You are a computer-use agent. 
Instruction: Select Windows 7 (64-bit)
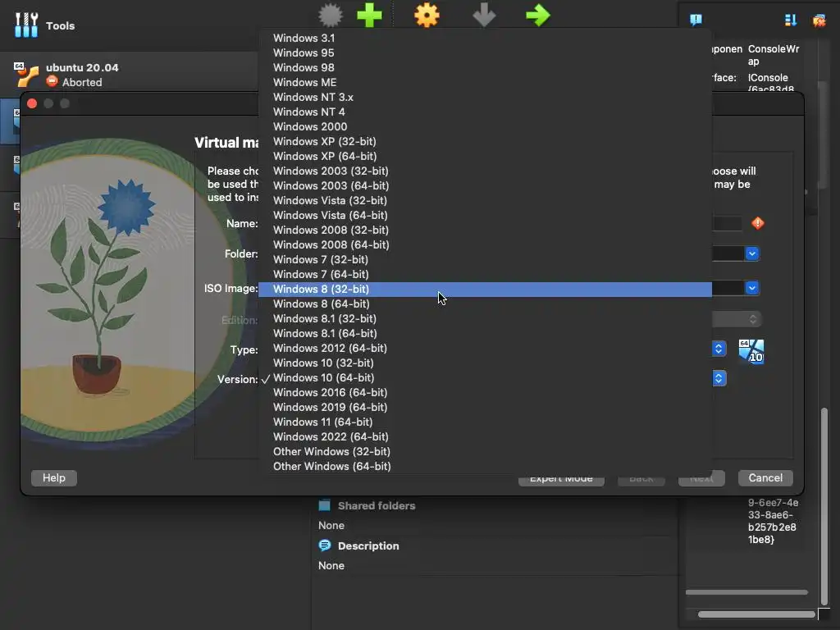tap(486, 274)
